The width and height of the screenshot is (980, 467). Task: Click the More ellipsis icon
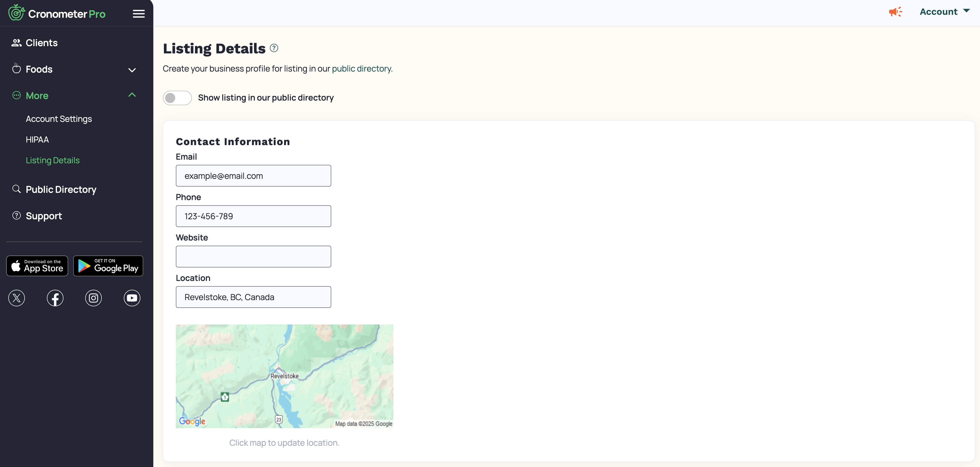(x=16, y=95)
